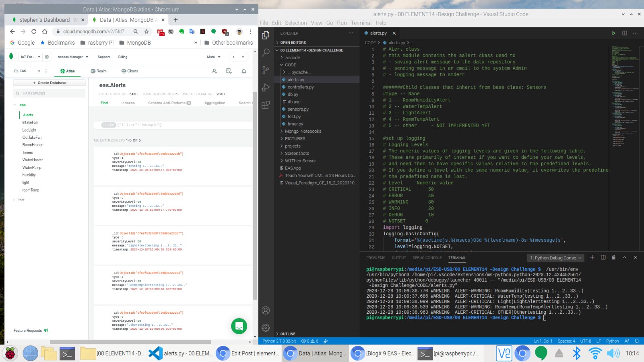Collapse the CODE folder in Explorer
644x362 pixels.
pyautogui.click(x=290, y=65)
